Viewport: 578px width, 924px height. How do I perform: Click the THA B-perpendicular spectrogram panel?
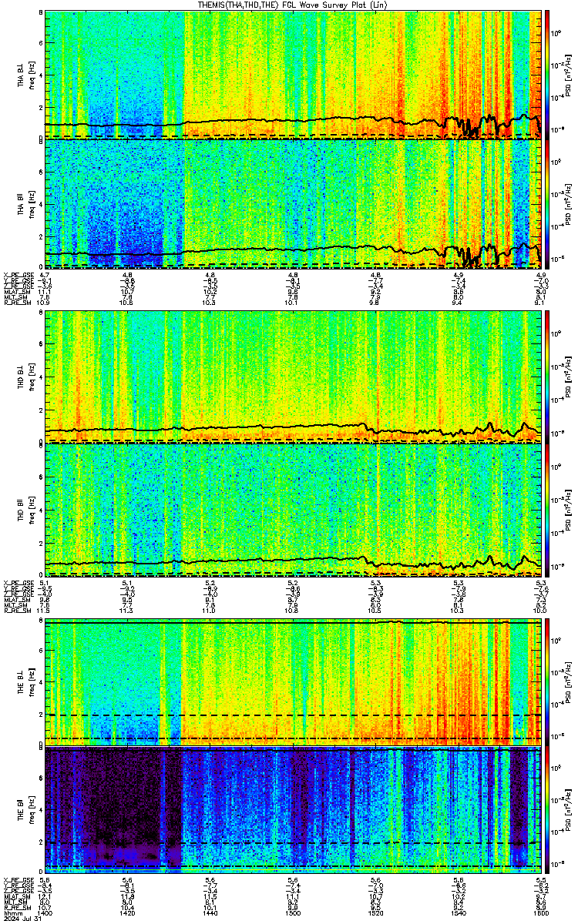pos(294,74)
